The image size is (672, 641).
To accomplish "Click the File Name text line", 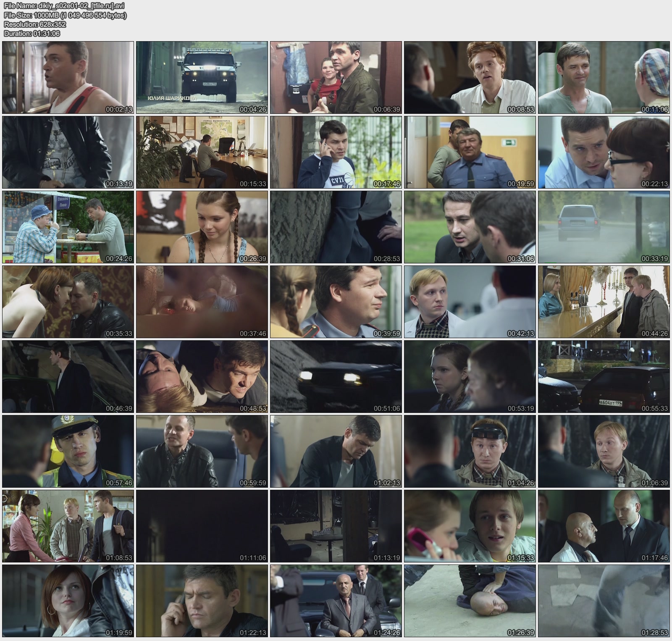I will coord(64,6).
